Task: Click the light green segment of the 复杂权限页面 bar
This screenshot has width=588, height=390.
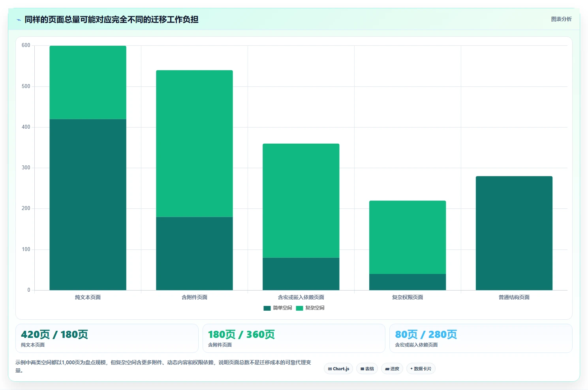Action: [408, 237]
